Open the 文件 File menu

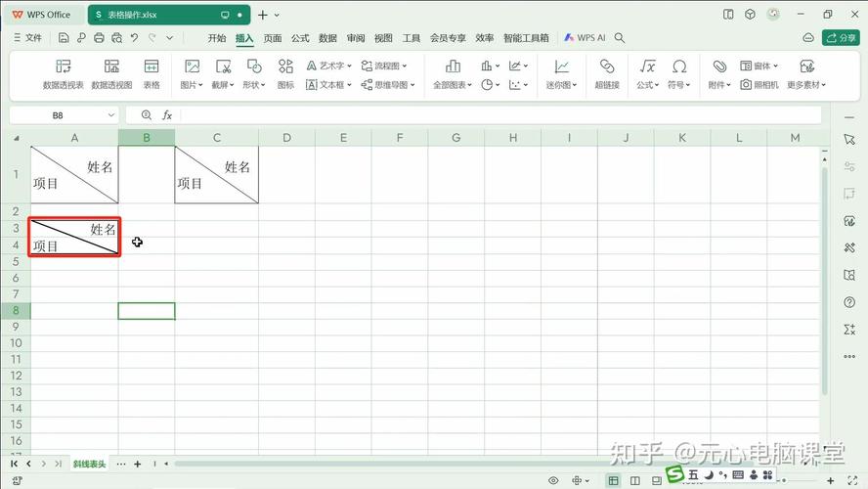[27, 38]
